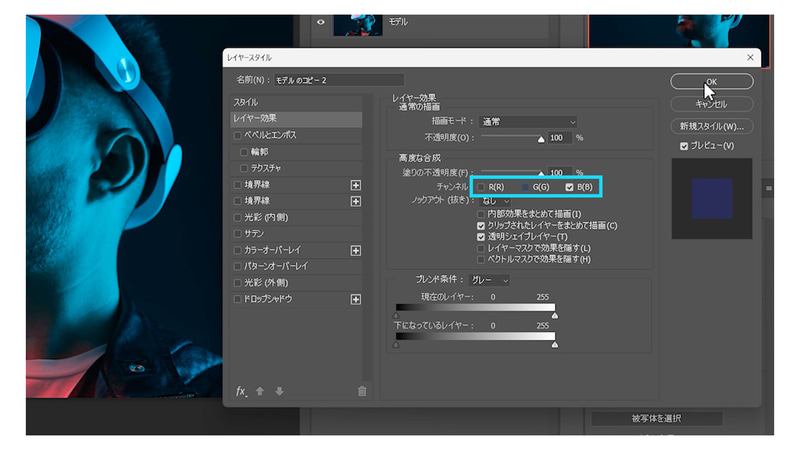Click white handle of 下になっているレイヤー slider

pyautogui.click(x=555, y=345)
